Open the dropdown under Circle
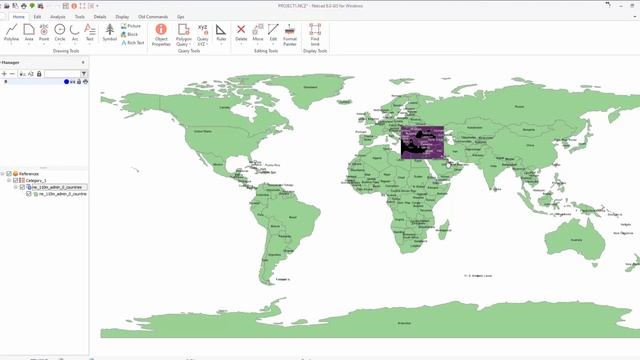The height and width of the screenshot is (360, 640). pos(60,44)
